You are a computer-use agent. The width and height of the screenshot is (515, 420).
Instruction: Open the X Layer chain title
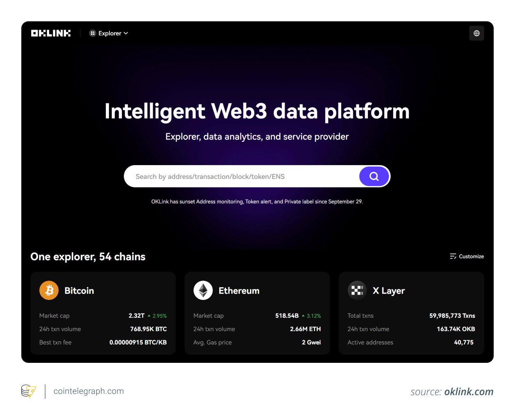(x=389, y=291)
